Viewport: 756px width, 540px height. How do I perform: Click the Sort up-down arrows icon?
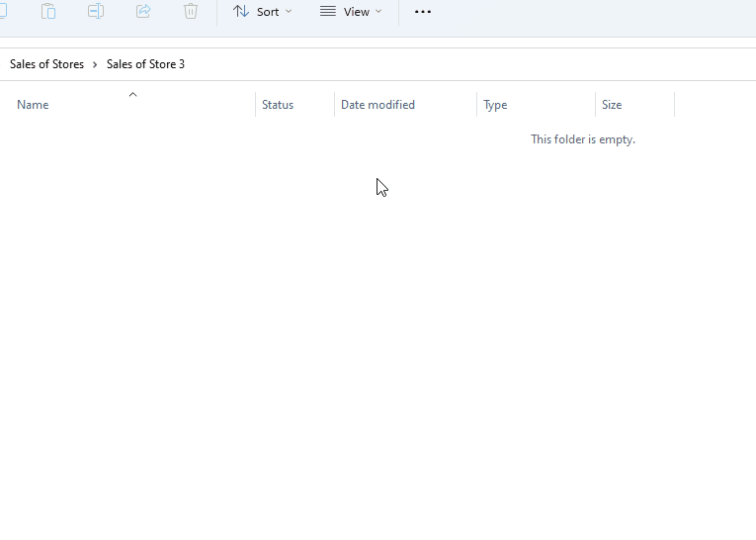tap(241, 12)
